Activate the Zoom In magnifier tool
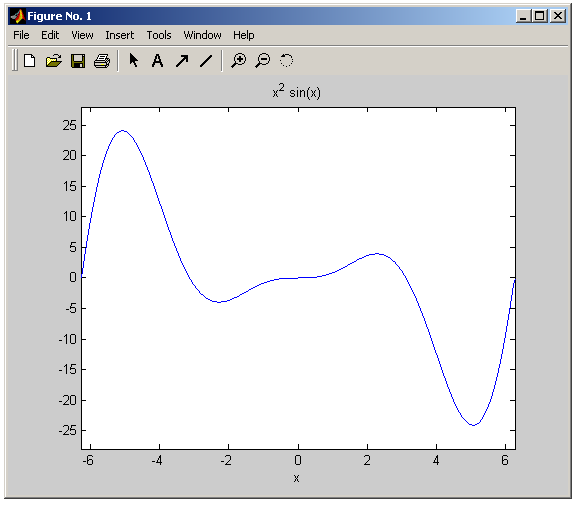 click(x=238, y=60)
